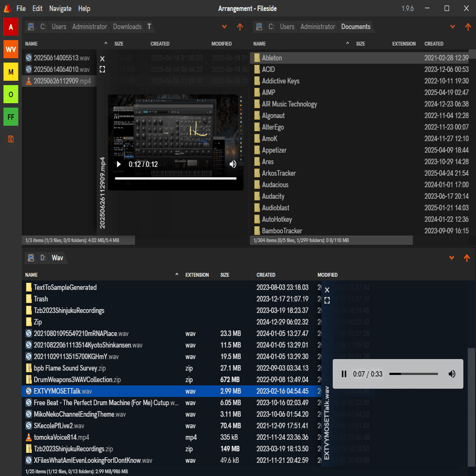Mute the video preview volume
This screenshot has width=476, height=476.
coord(233,164)
